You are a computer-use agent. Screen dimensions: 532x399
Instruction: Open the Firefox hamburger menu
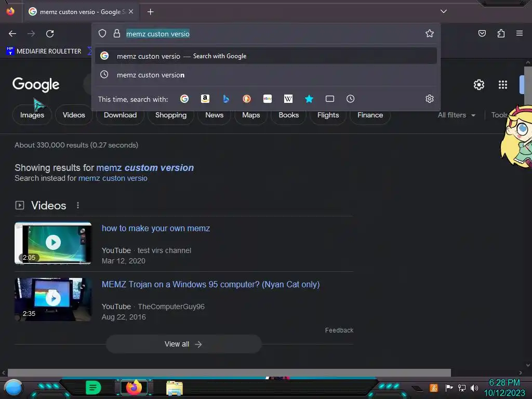pyautogui.click(x=520, y=33)
